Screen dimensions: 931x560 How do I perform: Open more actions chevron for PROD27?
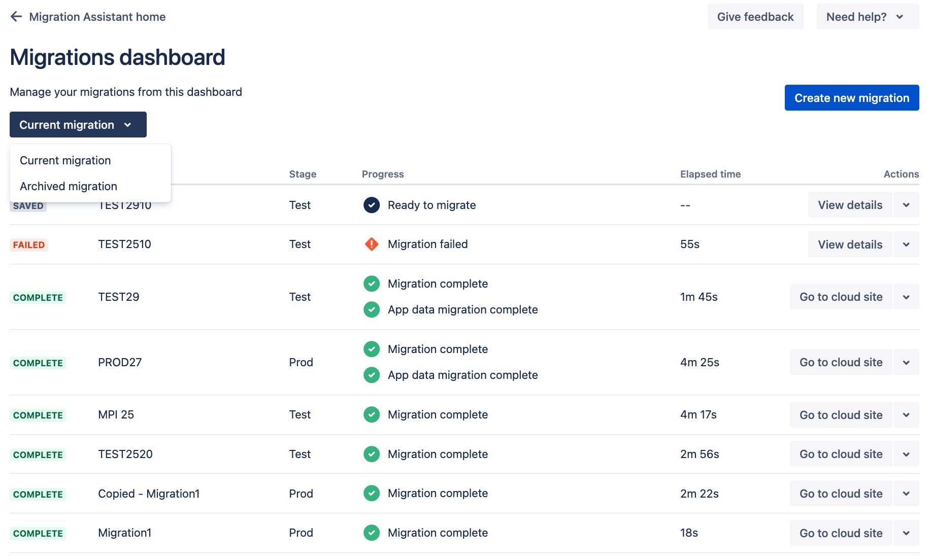[x=906, y=362]
